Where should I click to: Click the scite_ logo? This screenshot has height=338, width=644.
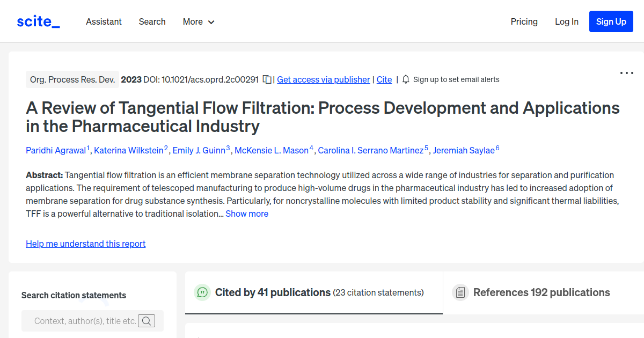click(x=38, y=21)
